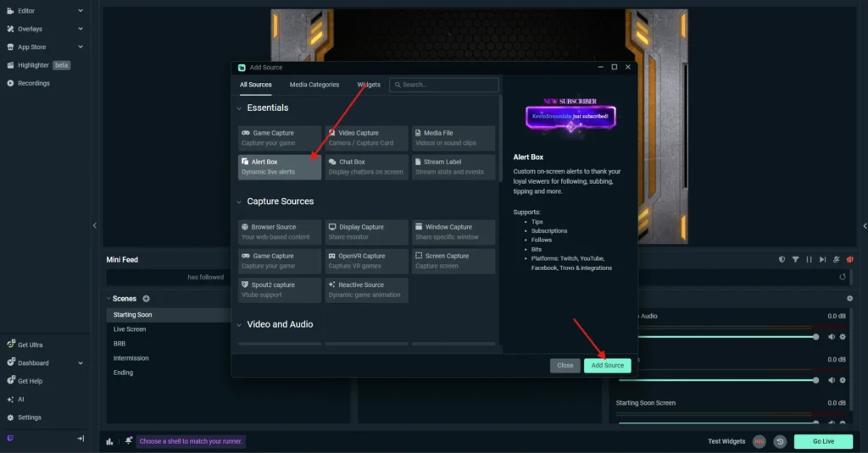Click the Mini Feed refresh arrow icon
868x453 pixels.
pyautogui.click(x=843, y=277)
